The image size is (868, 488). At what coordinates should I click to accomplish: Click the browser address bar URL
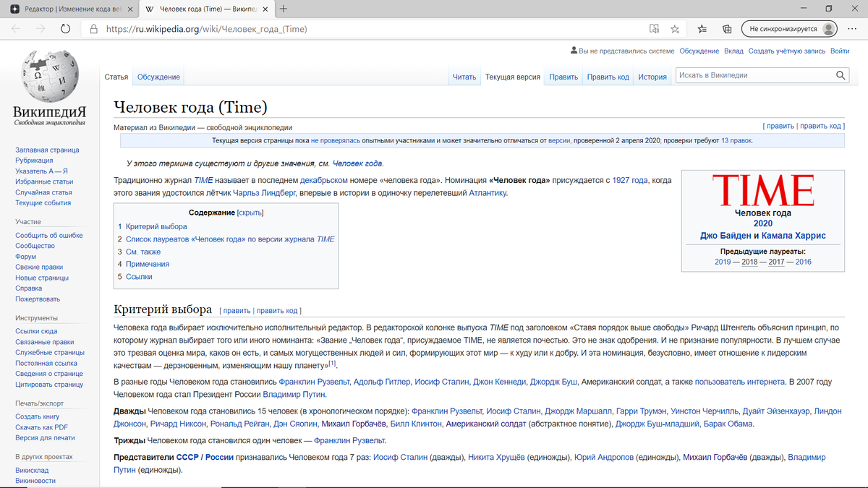(x=207, y=30)
